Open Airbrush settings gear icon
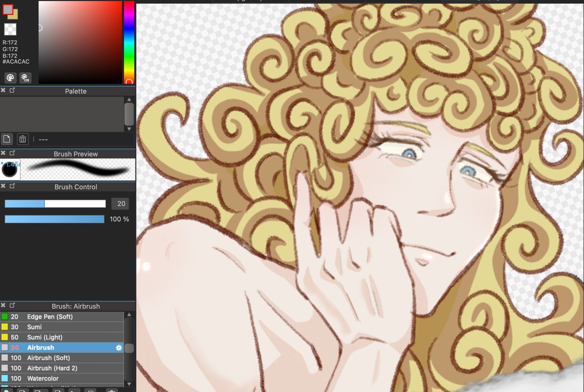584x392 pixels. (118, 348)
